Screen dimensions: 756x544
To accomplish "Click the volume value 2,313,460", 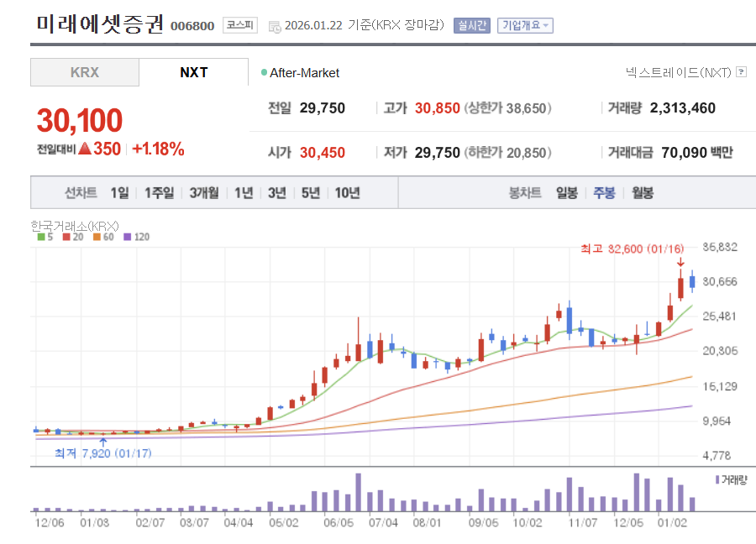I will (x=683, y=108).
